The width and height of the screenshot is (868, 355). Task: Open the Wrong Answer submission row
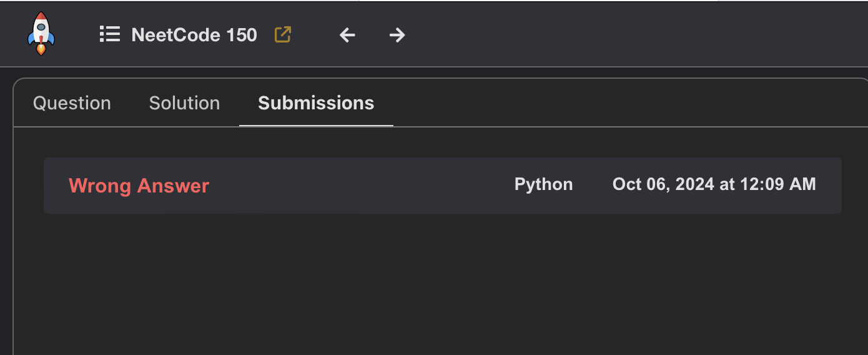pyautogui.click(x=442, y=186)
